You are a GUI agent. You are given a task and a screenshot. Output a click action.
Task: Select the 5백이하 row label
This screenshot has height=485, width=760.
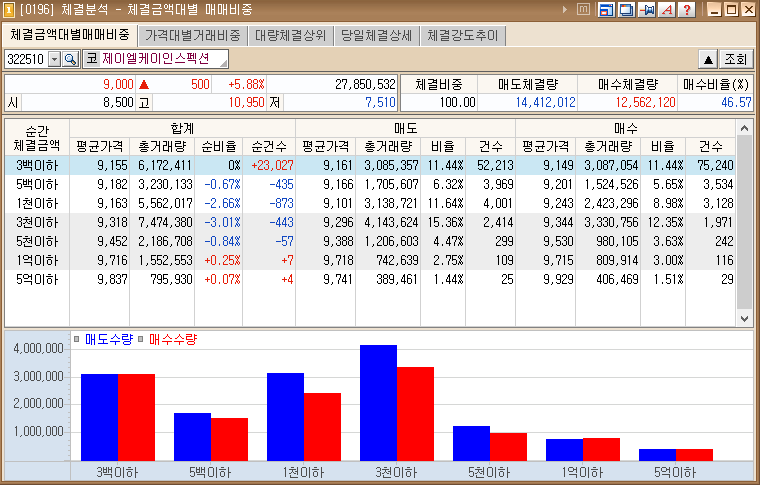tap(37, 184)
